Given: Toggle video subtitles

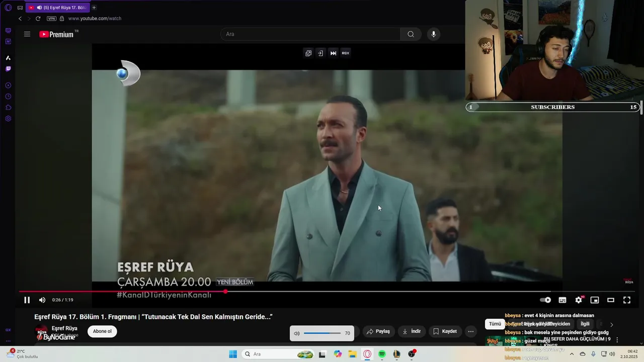Looking at the screenshot, I should point(562,300).
